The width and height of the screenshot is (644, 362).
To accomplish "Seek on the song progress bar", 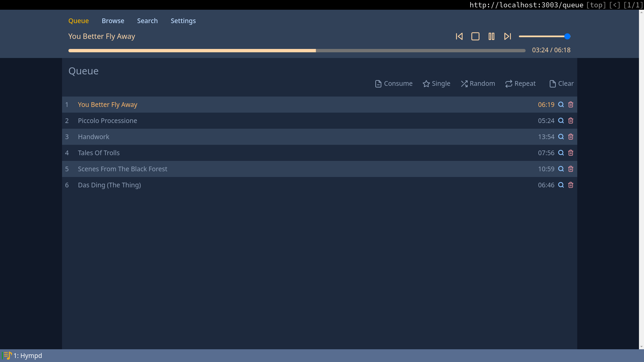I will pyautogui.click(x=297, y=51).
